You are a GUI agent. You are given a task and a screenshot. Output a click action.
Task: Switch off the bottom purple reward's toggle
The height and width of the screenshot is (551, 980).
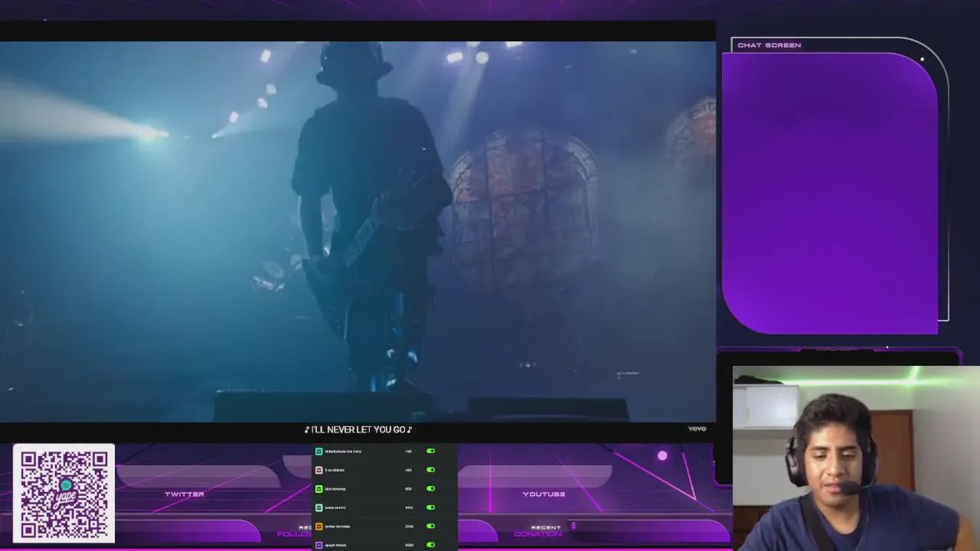pos(430,545)
